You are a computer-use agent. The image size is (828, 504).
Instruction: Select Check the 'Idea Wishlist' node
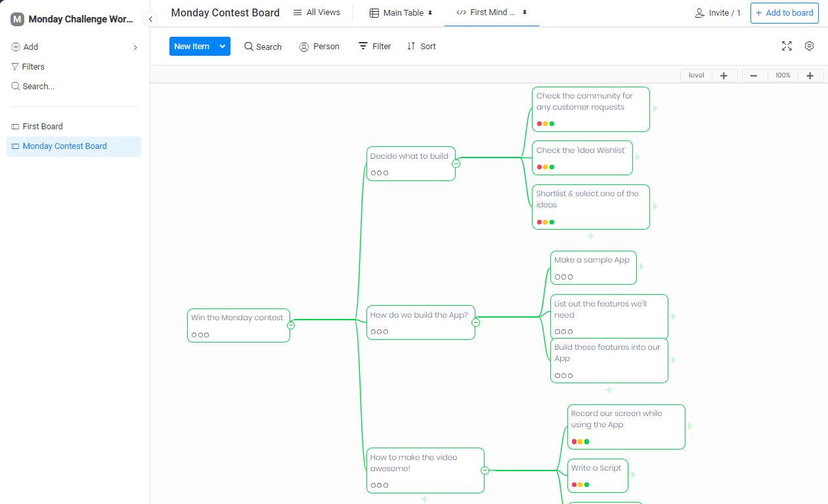[x=582, y=158]
